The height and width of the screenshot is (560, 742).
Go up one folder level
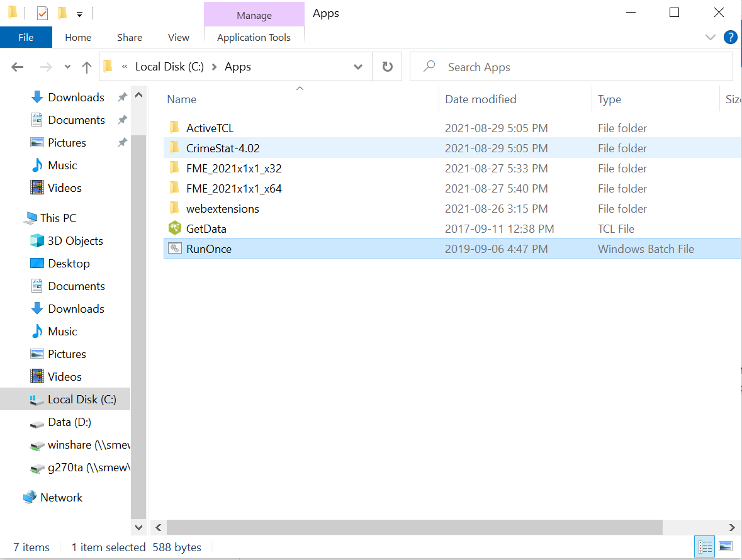pyautogui.click(x=87, y=67)
